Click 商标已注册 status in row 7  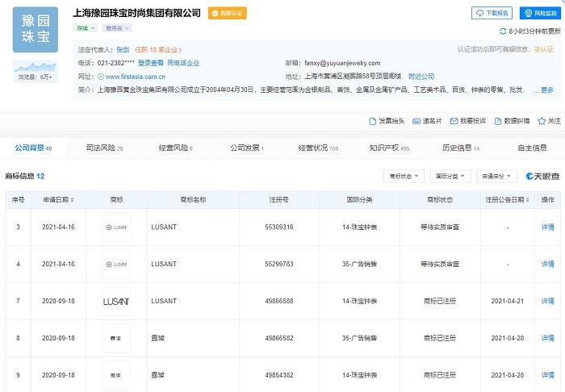440,302
